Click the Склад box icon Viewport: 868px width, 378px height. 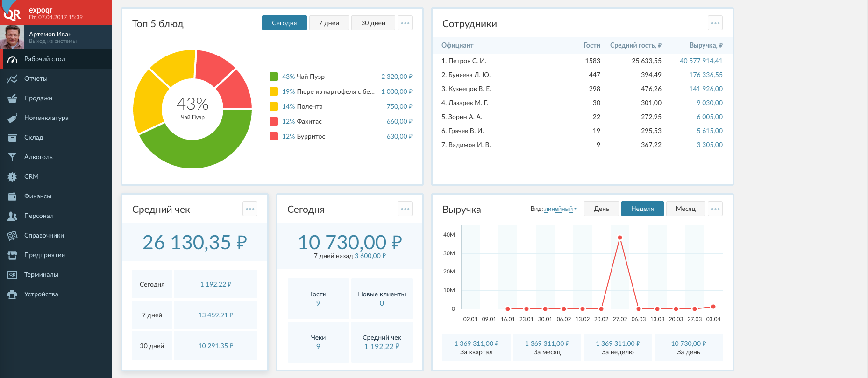tap(12, 138)
